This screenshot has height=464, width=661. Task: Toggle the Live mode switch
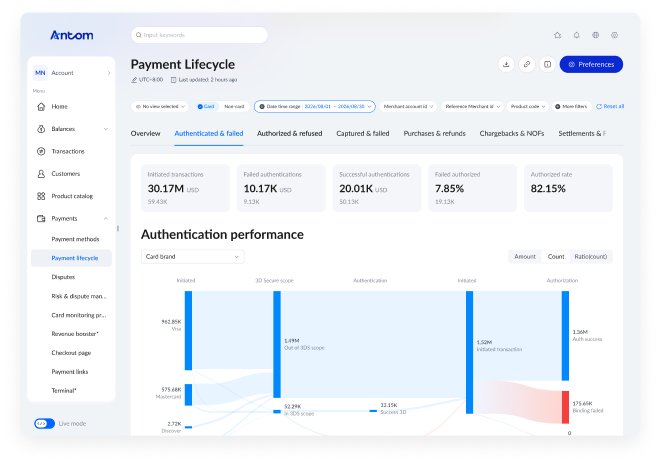point(44,424)
